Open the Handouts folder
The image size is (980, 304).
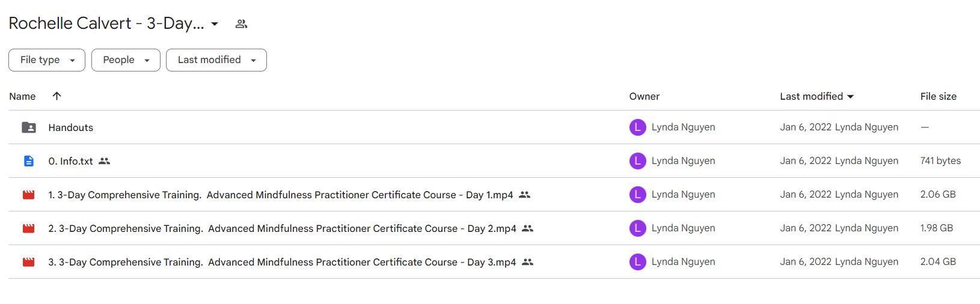tap(71, 127)
